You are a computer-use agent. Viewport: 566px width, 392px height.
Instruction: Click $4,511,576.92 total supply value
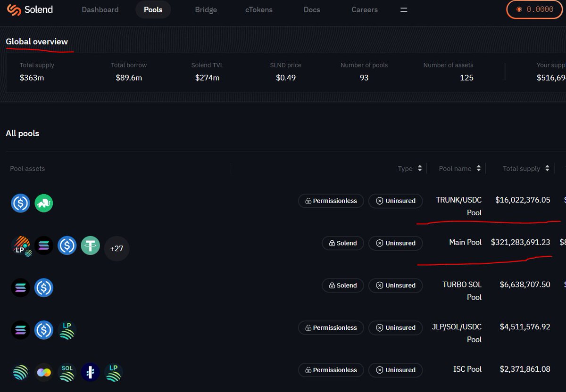[525, 327]
